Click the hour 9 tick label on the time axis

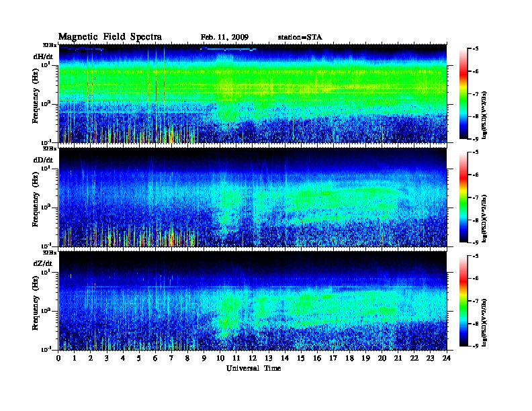click(x=204, y=358)
